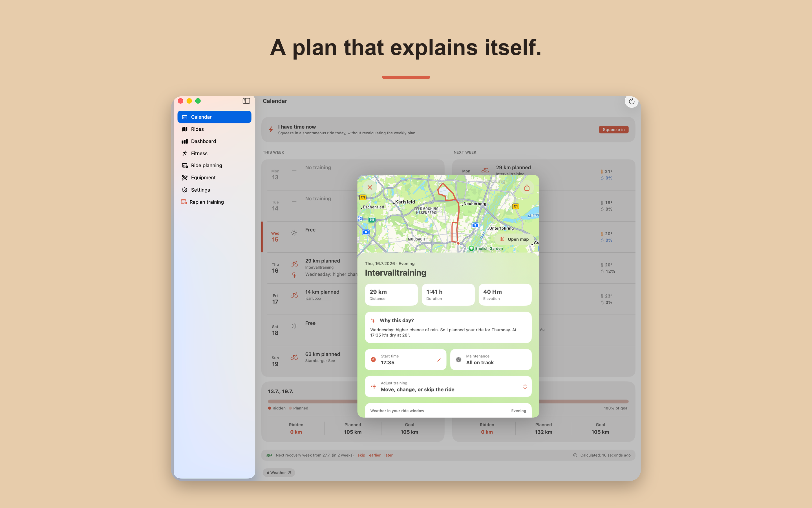Image resolution: width=812 pixels, height=508 pixels.
Task: Click the Ride planning calendar icon
Action: click(x=185, y=165)
